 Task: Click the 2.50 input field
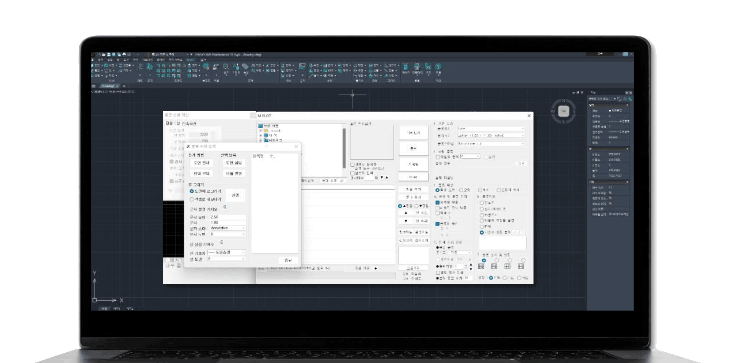click(x=227, y=217)
